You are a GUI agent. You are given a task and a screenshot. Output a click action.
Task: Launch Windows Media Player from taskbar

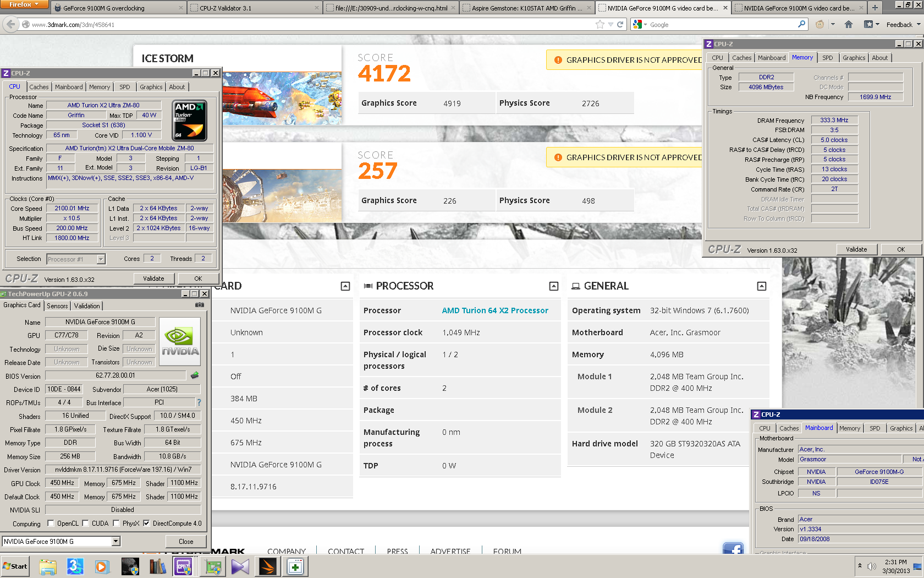pos(102,566)
